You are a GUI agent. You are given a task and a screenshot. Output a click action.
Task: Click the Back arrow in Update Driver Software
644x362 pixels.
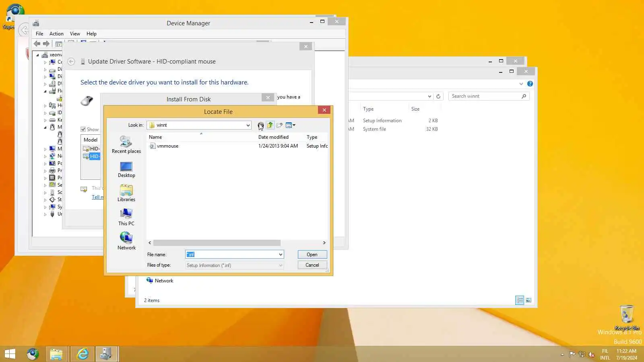[x=71, y=62]
